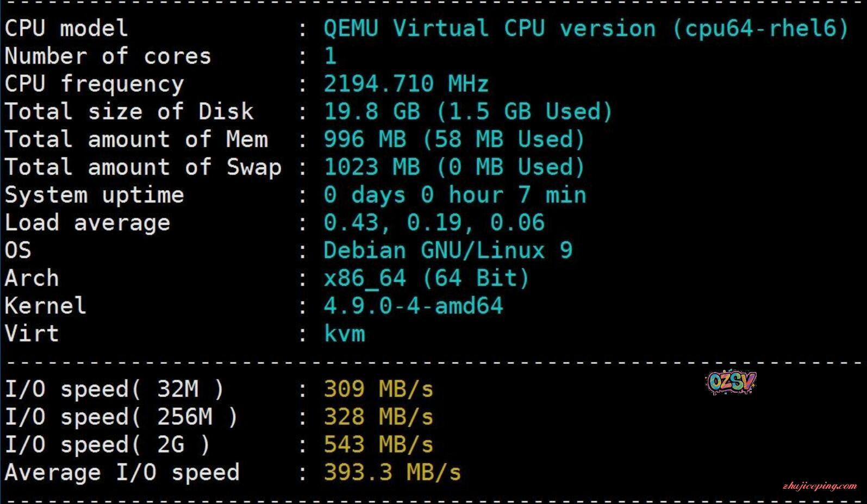Click the colorful OZSV graffiti logo

[731, 382]
